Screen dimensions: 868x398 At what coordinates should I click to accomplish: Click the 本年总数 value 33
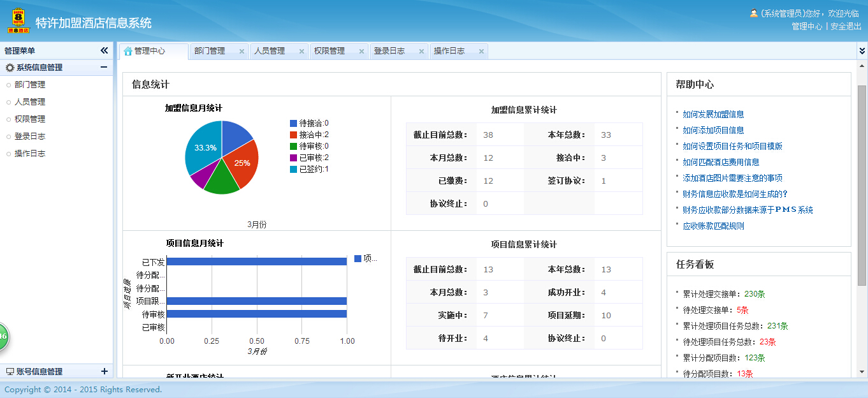(x=606, y=135)
